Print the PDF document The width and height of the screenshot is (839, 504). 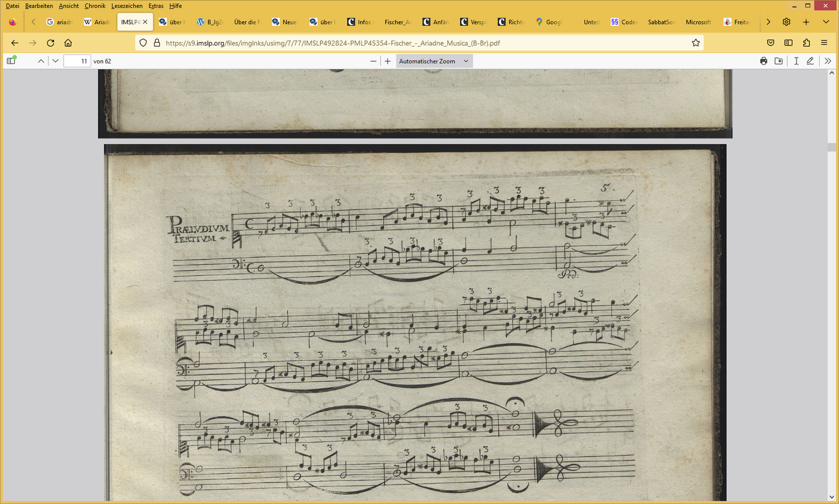763,61
